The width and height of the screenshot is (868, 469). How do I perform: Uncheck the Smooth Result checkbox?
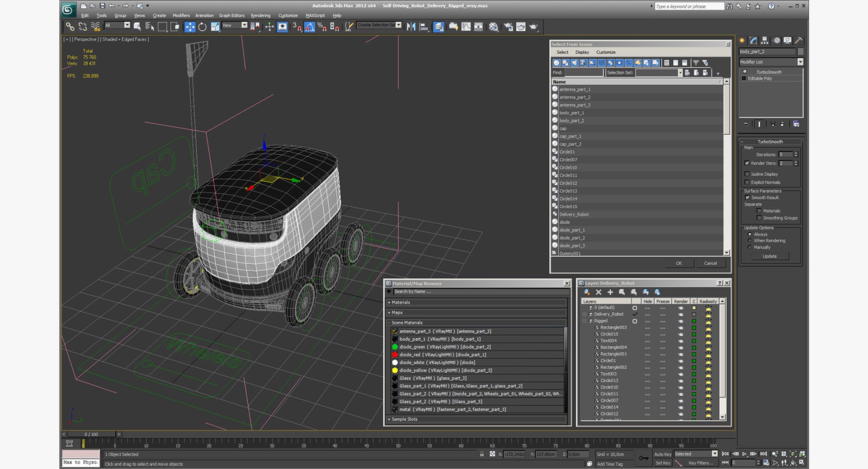tap(747, 197)
